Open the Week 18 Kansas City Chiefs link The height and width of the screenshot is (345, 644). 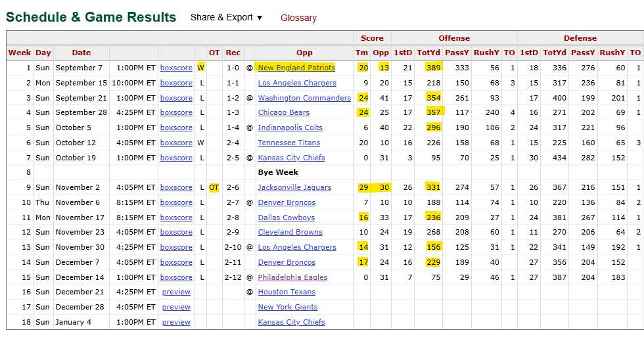coord(291,322)
